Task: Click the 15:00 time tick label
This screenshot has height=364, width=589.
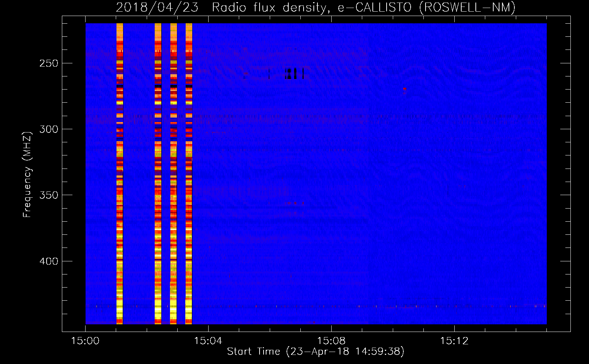Action: point(85,341)
